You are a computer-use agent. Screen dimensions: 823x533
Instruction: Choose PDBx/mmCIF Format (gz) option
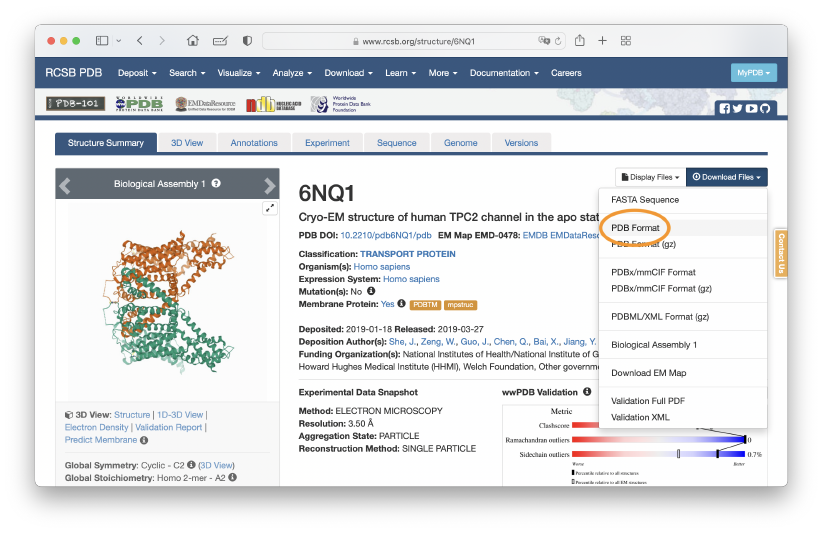coord(683,288)
